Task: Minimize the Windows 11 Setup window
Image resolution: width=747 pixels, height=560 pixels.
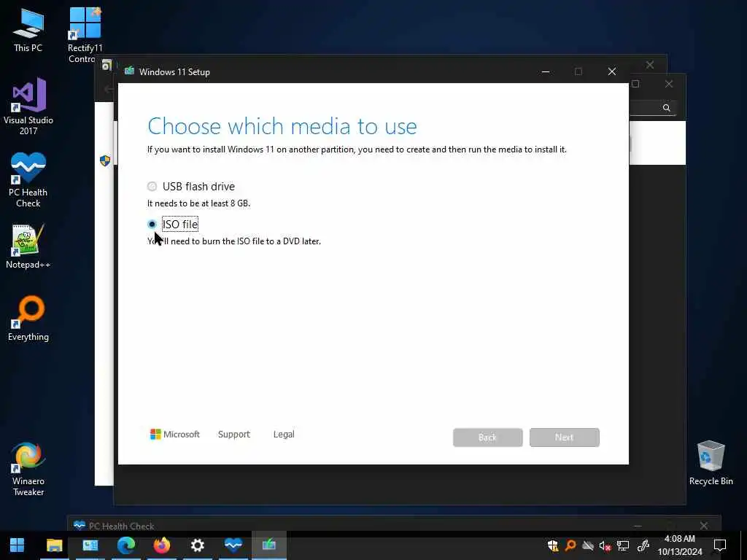Action: [x=546, y=71]
